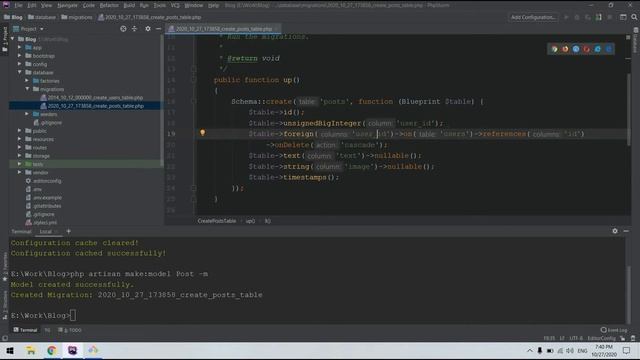Click the scroll-from-source target icon in Project panel

pos(123,29)
